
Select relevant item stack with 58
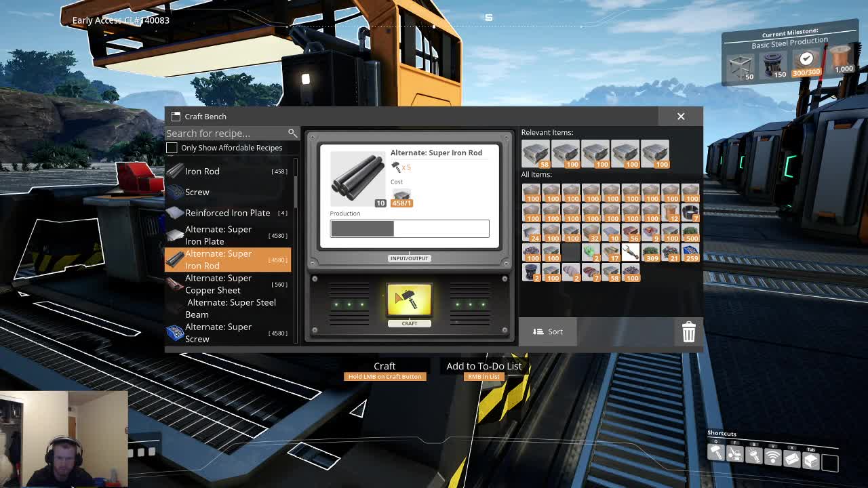point(536,154)
